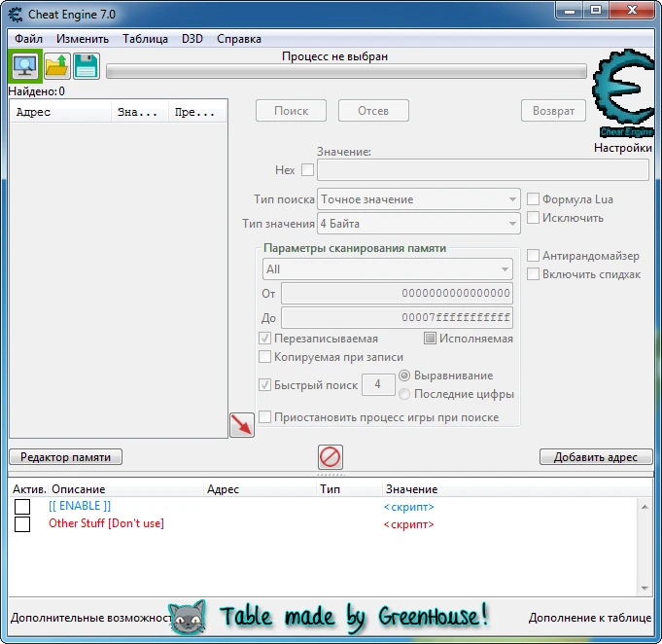
Task: Activate the [[ ENABLE ]] script checkbox
Action: (x=22, y=506)
